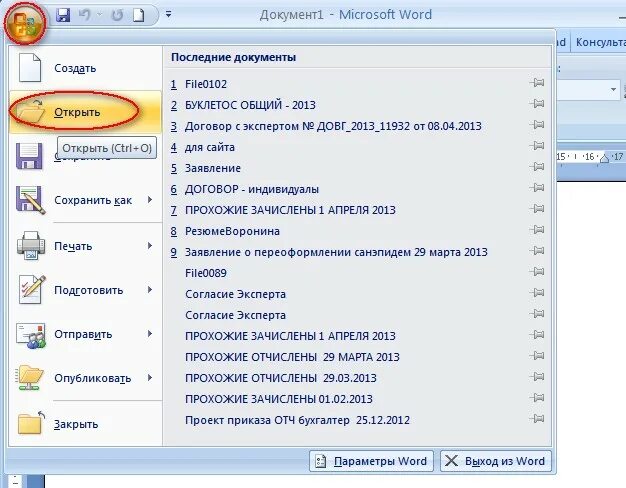Open ДОГОВОР - индивидуалы document

click(x=252, y=189)
